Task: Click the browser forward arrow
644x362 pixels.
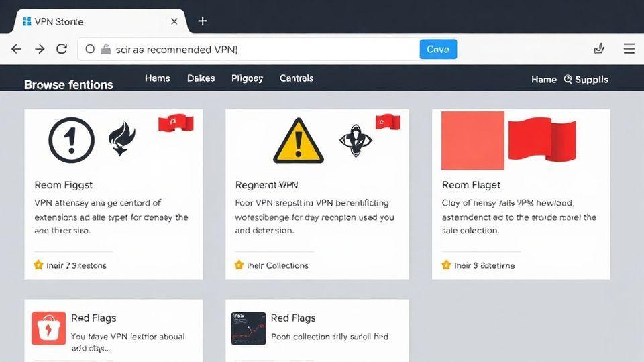Action: click(x=40, y=49)
